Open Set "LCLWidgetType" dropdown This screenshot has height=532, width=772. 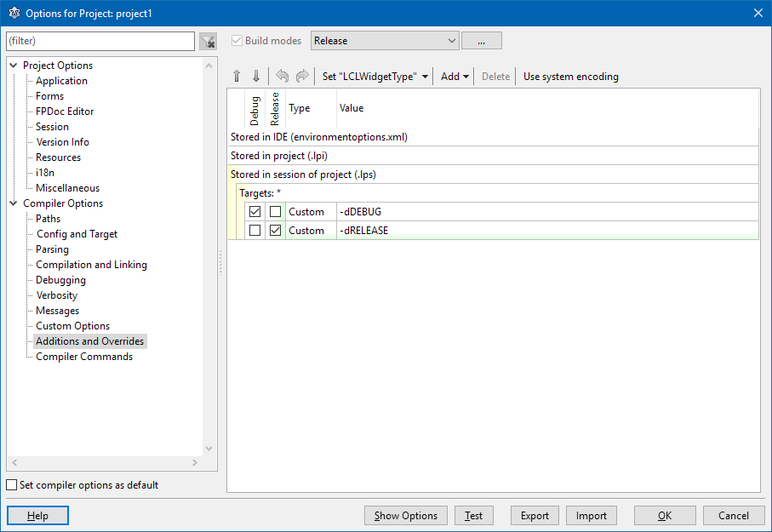point(375,77)
